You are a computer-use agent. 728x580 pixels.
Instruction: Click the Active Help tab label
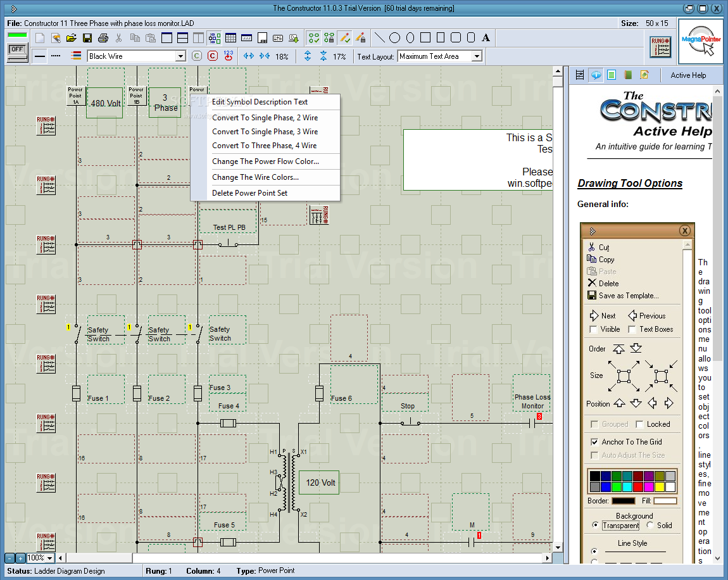[x=688, y=75]
